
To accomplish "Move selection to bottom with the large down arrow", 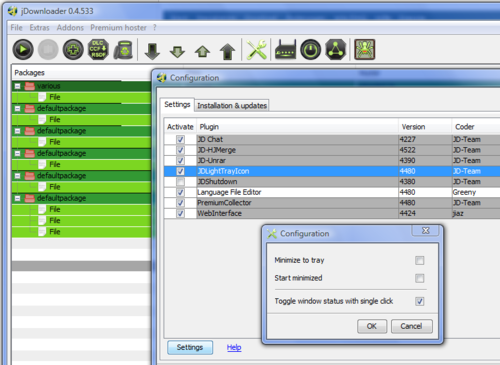I will [152, 51].
